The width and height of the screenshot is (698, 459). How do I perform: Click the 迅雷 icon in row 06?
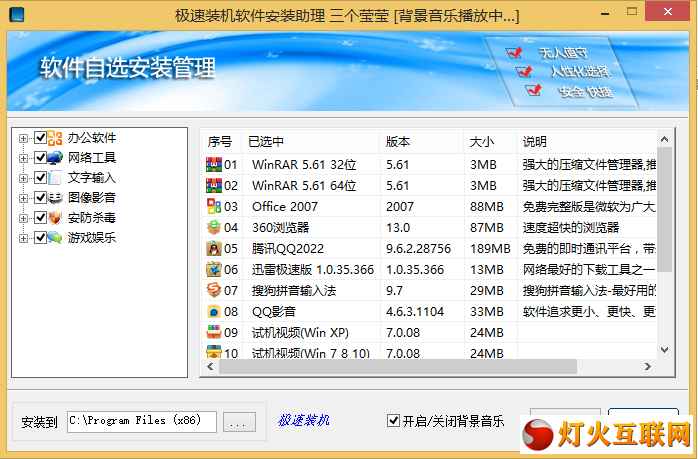click(x=214, y=269)
